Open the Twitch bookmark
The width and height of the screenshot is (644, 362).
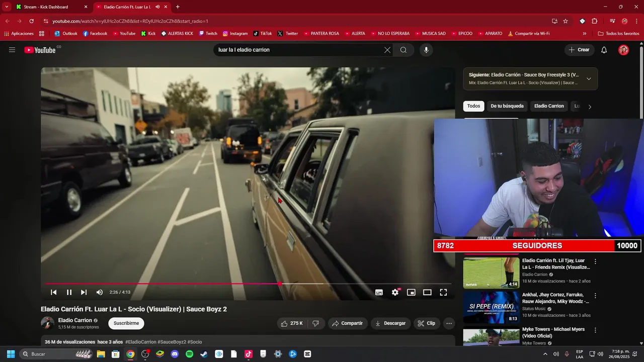pos(208,34)
